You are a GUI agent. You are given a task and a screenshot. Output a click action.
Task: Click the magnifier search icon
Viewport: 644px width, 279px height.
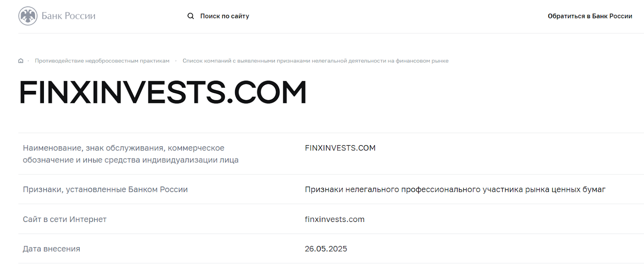(191, 16)
